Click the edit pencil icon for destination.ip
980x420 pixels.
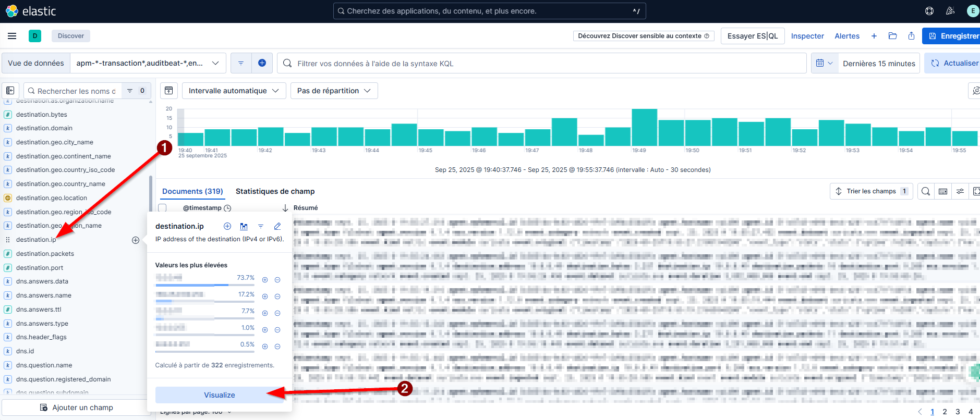[x=277, y=226]
